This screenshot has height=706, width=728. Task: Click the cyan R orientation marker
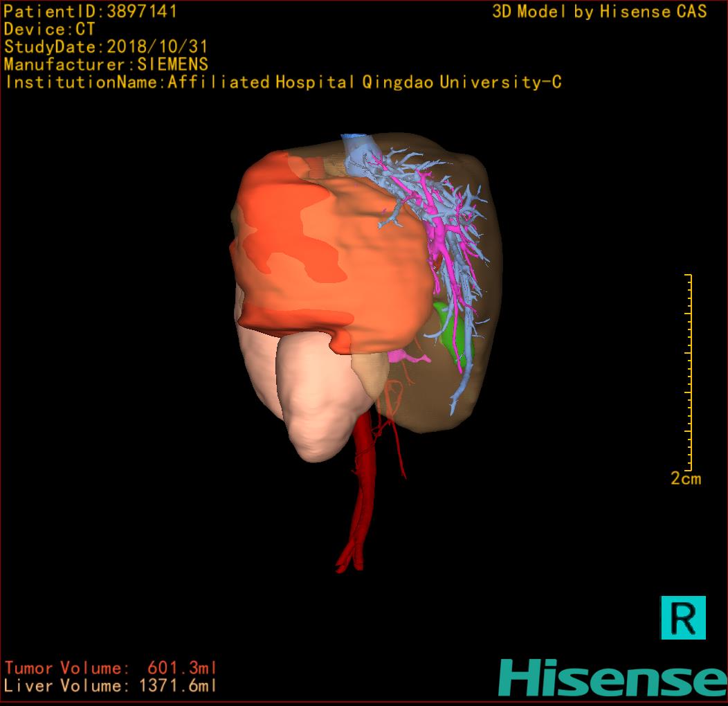point(683,617)
